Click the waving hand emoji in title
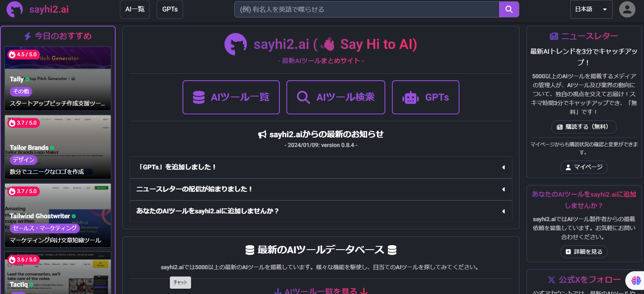644x294 pixels. [327, 44]
